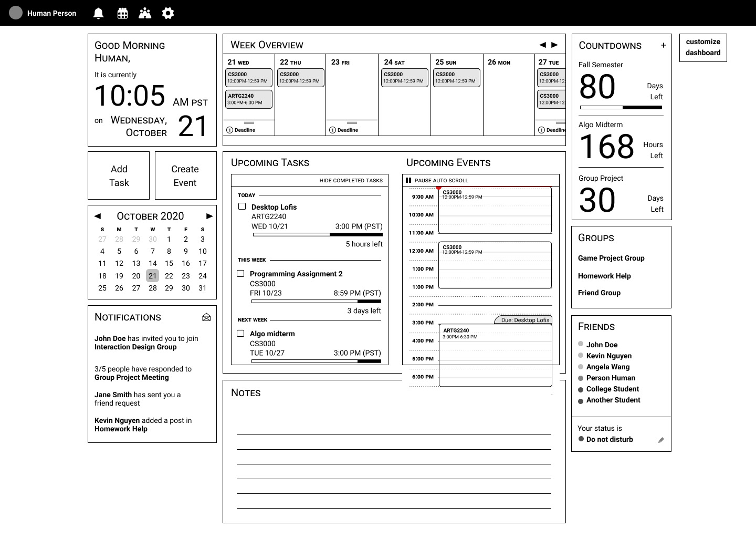
Task: Edit status with the pencil icon
Action: coord(661,440)
